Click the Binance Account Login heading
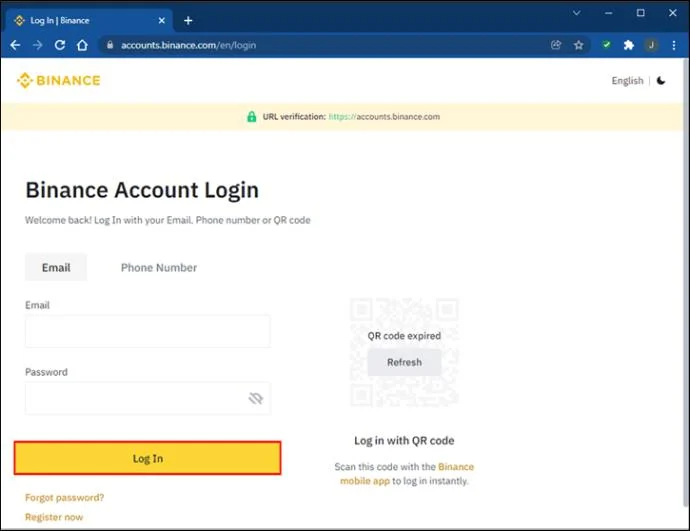Image resolution: width=690 pixels, height=531 pixels. pos(142,190)
